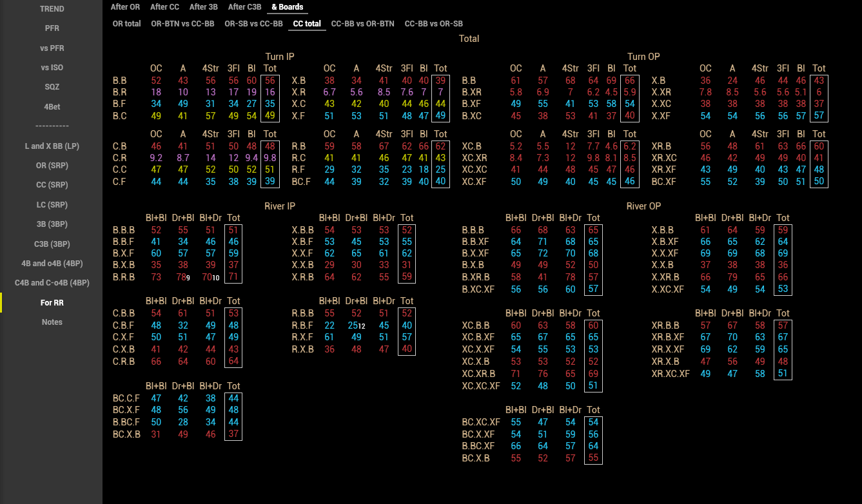Viewport: 862px width, 504px height.
Task: Open 3B (3BP) sidebar item
Action: click(x=52, y=224)
